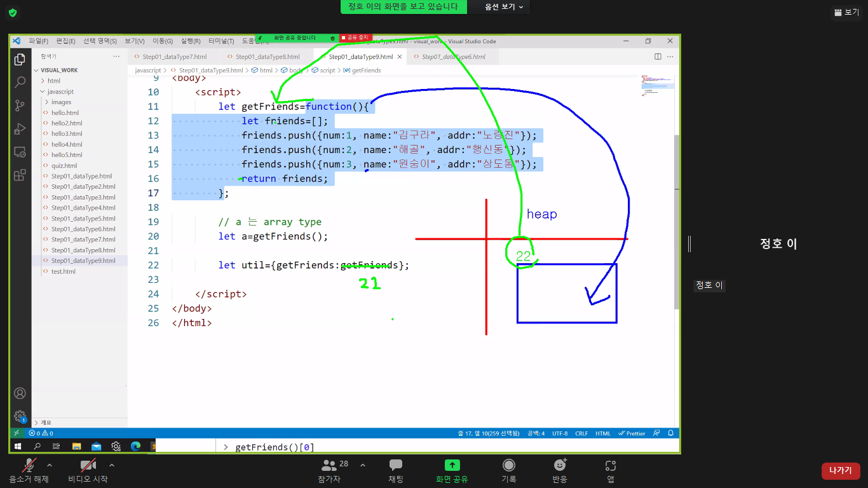
Task: Click the remote window indicator in status bar
Action: (17, 433)
